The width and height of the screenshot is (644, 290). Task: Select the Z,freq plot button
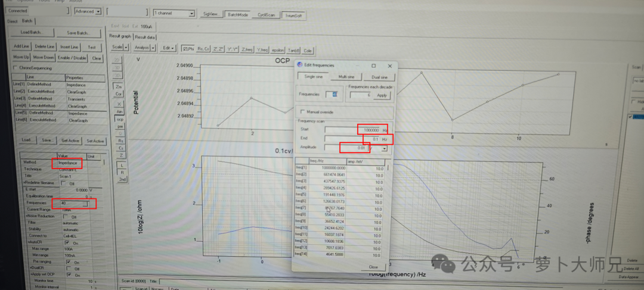[x=247, y=49]
